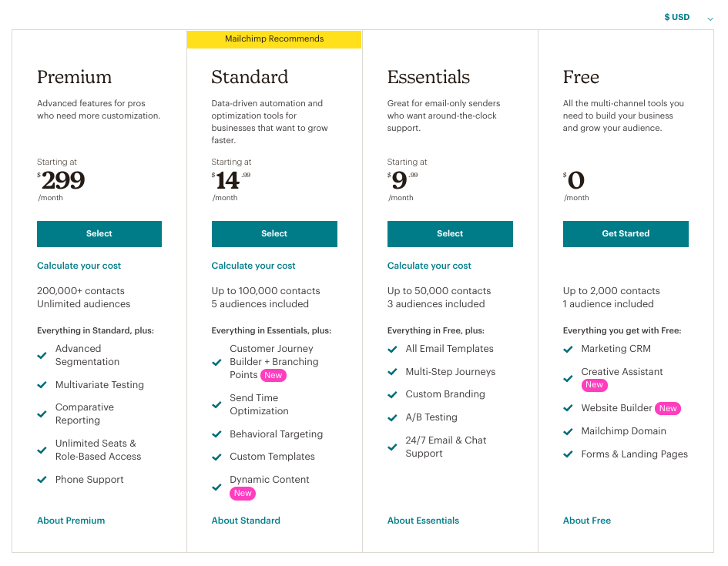Viewport: 728px width, 566px height.
Task: Click the New badge beside Website Builder
Action: point(668,409)
